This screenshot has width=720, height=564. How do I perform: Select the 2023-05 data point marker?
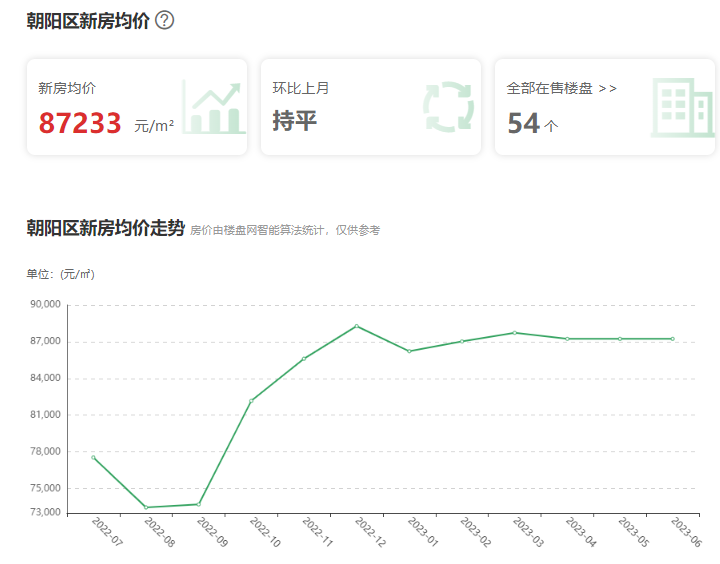[620, 339]
